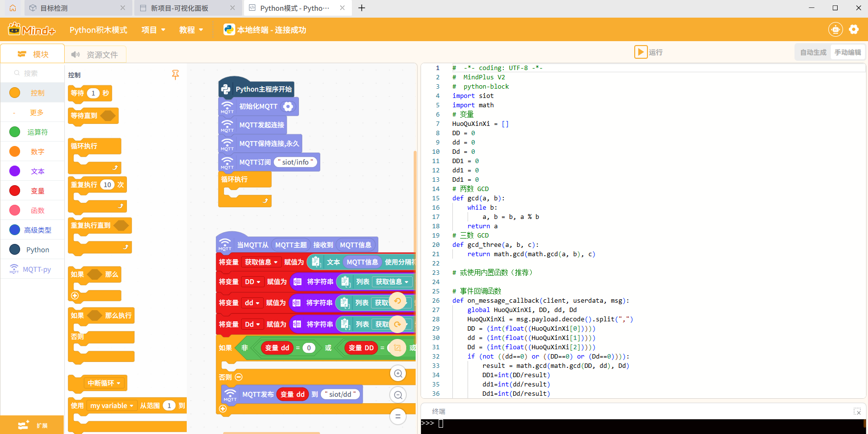Image resolution: width=868 pixels, height=434 pixels.
Task: Switch to 自动生成 code mode
Action: tap(813, 52)
